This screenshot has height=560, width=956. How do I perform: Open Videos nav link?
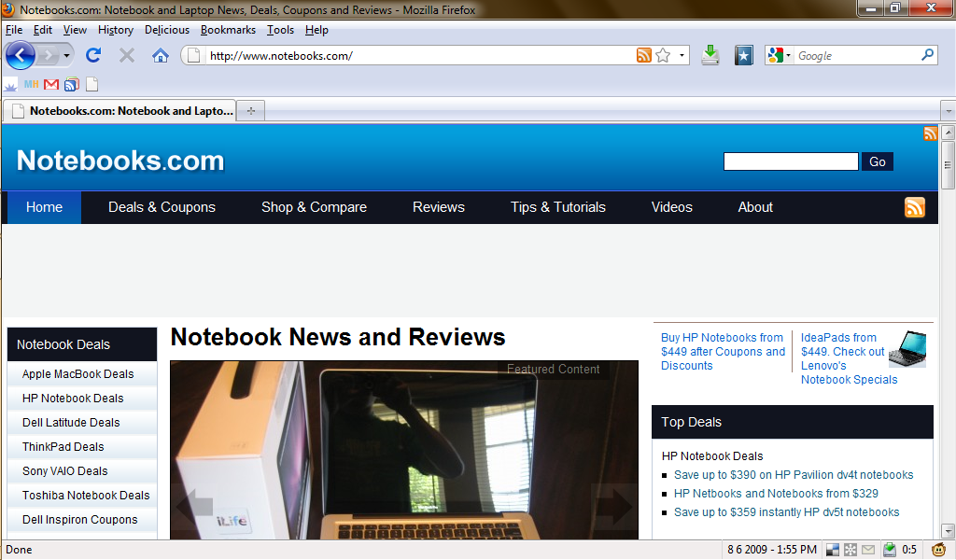pos(672,207)
